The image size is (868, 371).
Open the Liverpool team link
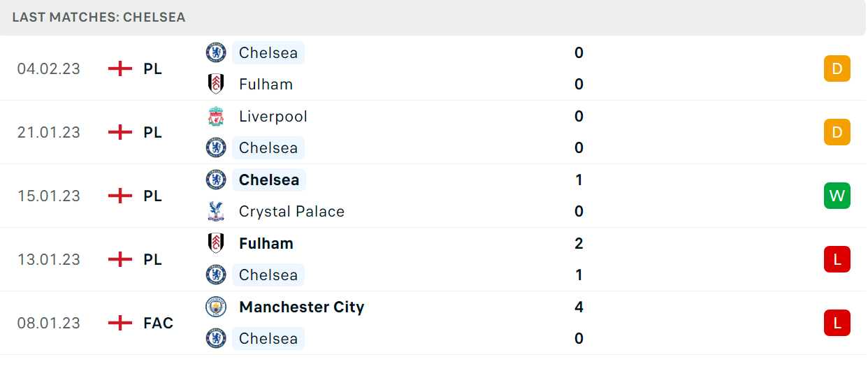[273, 117]
